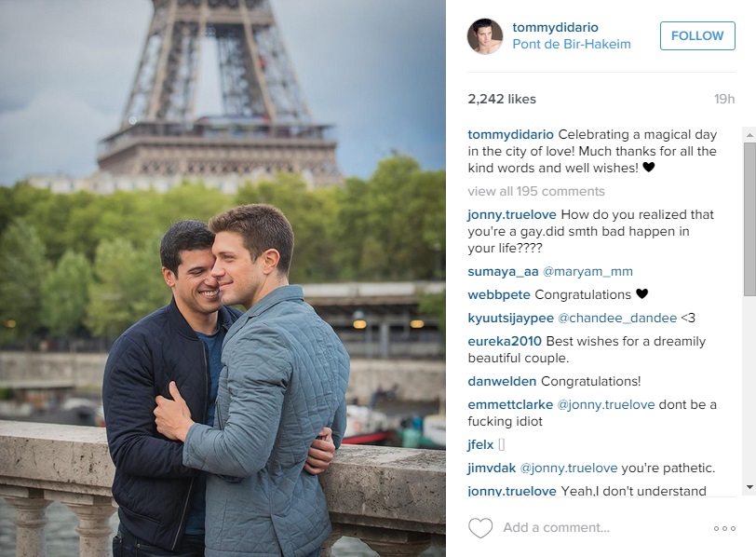Open the @maryam_mm mention link

[587, 271]
